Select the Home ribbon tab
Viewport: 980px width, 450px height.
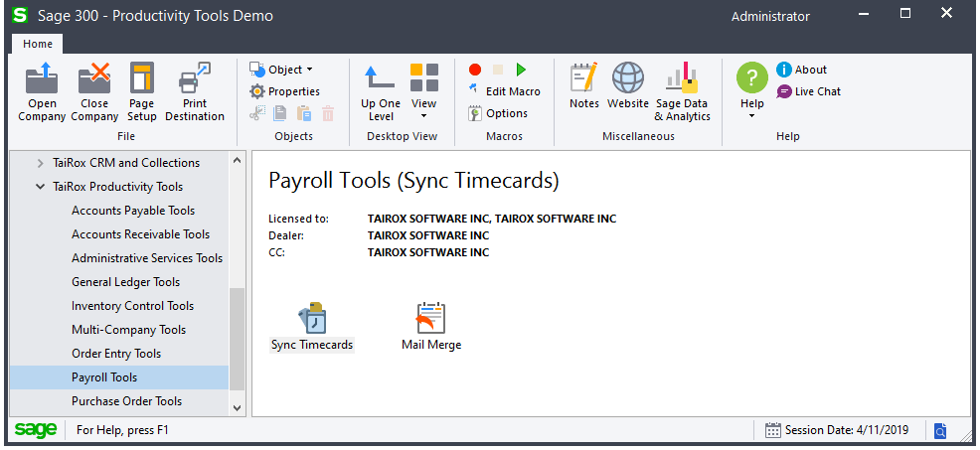38,44
